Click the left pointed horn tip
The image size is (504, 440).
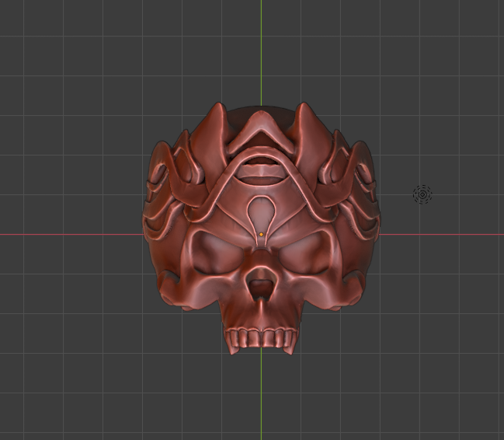(x=215, y=109)
